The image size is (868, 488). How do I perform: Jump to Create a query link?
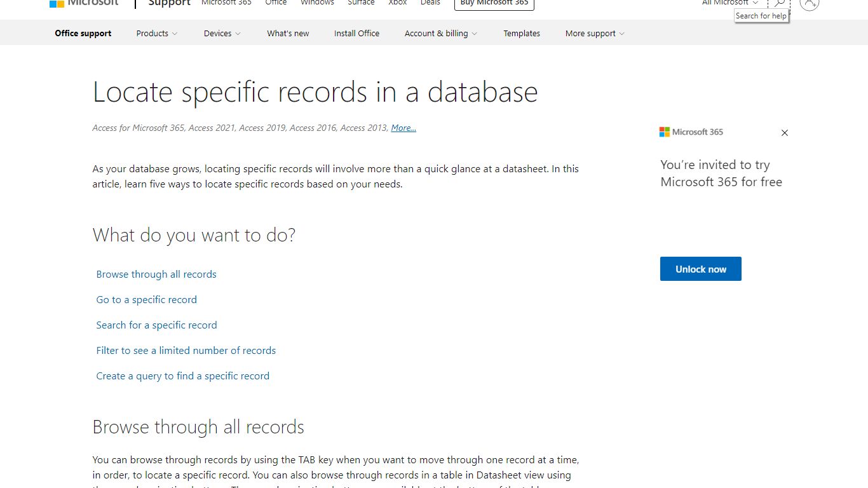(x=183, y=376)
